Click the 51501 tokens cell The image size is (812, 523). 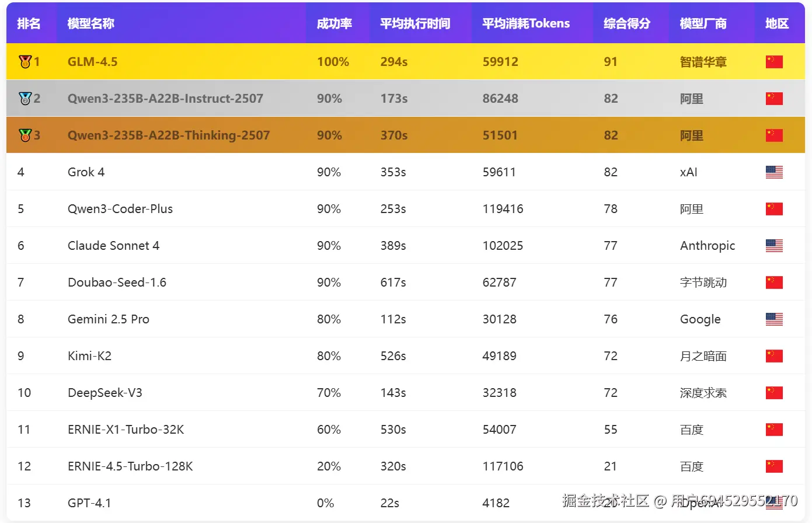click(x=500, y=135)
